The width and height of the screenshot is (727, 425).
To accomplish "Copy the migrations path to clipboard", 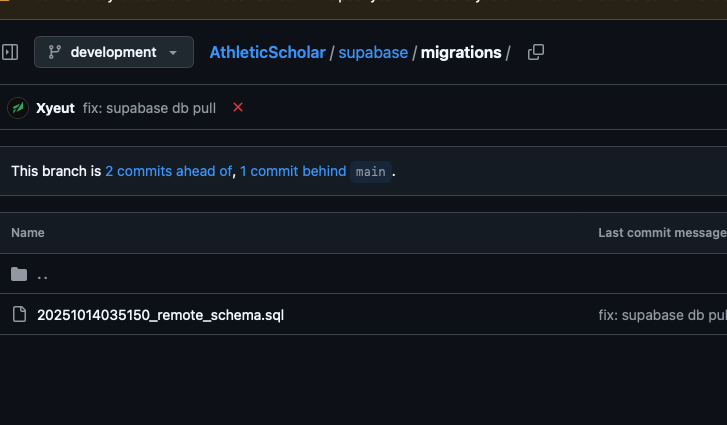I will (535, 52).
